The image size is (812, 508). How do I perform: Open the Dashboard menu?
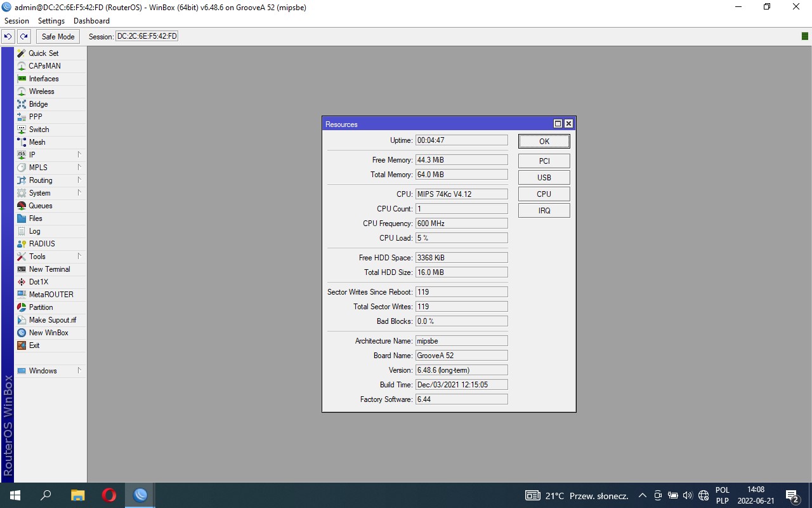[x=91, y=21]
